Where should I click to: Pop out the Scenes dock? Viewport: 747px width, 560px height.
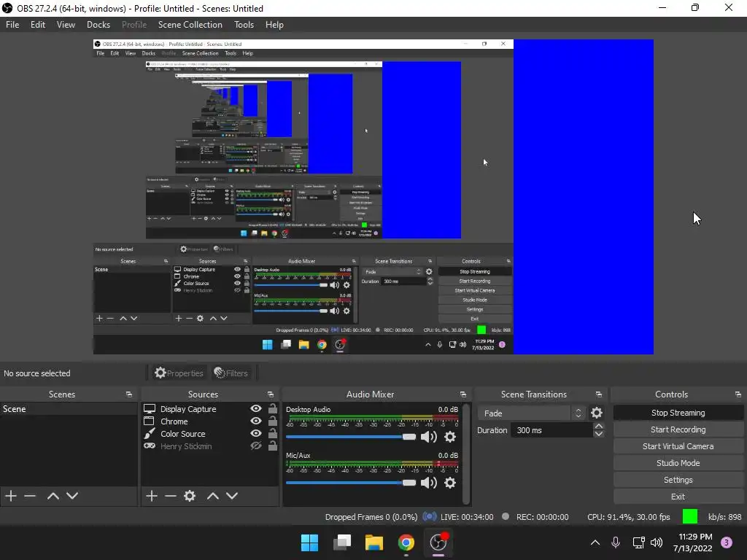tap(128, 394)
